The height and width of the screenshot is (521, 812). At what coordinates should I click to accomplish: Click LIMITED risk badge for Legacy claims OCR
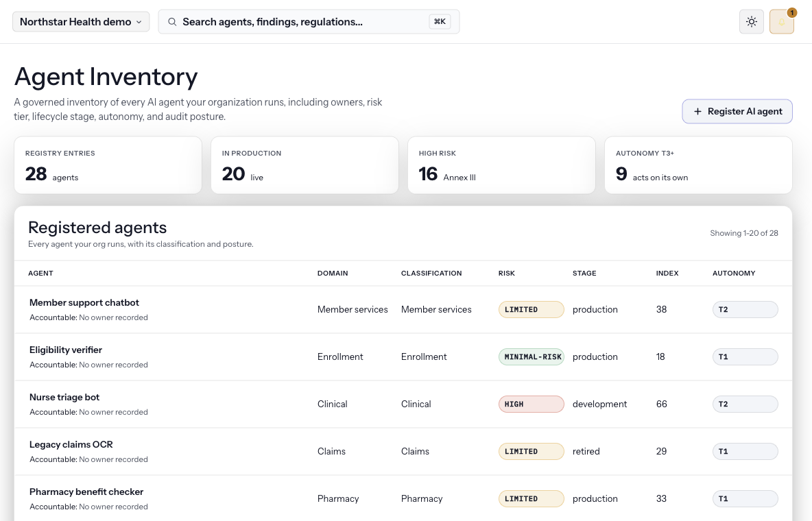pyautogui.click(x=531, y=452)
